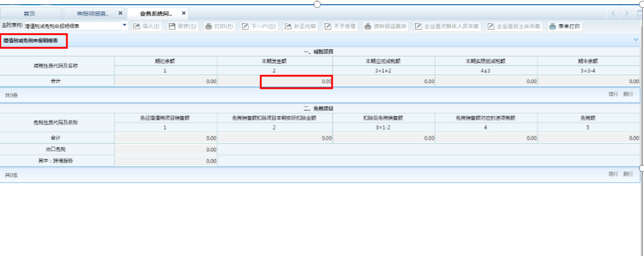Click the 免征增值税项目销售额 column header
The image size is (644, 256).
click(166, 118)
